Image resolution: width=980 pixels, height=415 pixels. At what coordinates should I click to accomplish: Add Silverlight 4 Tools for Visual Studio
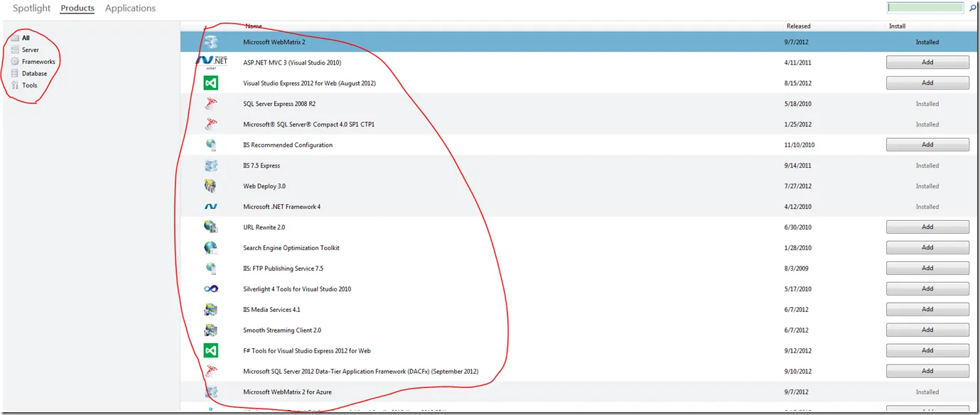tap(927, 289)
